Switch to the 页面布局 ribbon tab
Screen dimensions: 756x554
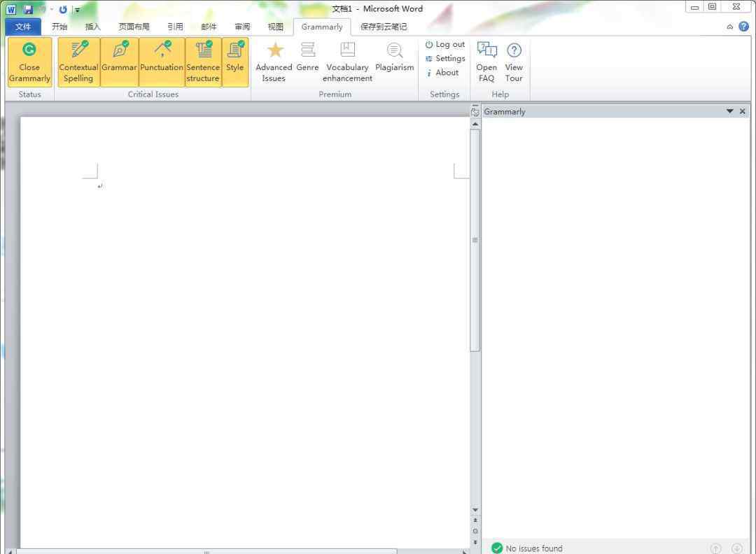click(134, 27)
